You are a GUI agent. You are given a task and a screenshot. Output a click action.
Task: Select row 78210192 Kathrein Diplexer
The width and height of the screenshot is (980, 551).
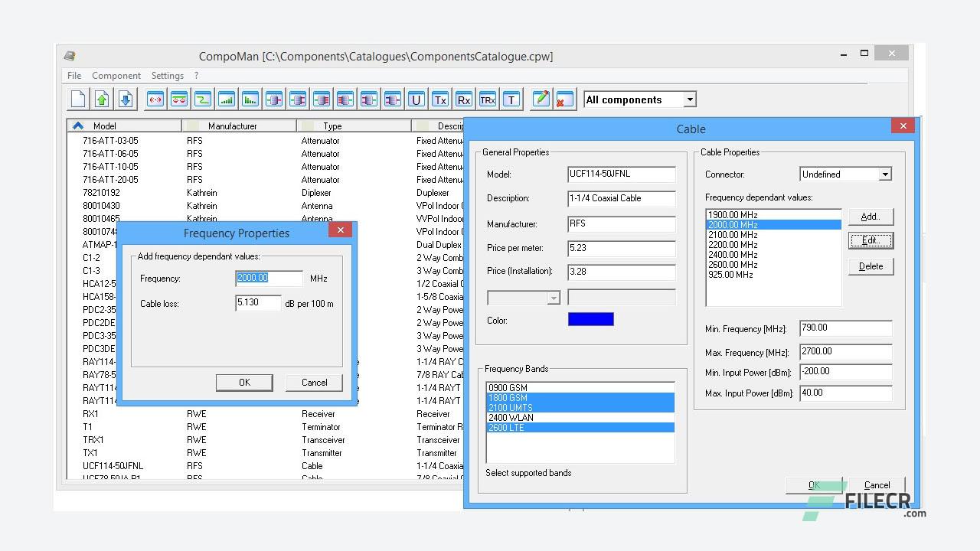pos(264,193)
